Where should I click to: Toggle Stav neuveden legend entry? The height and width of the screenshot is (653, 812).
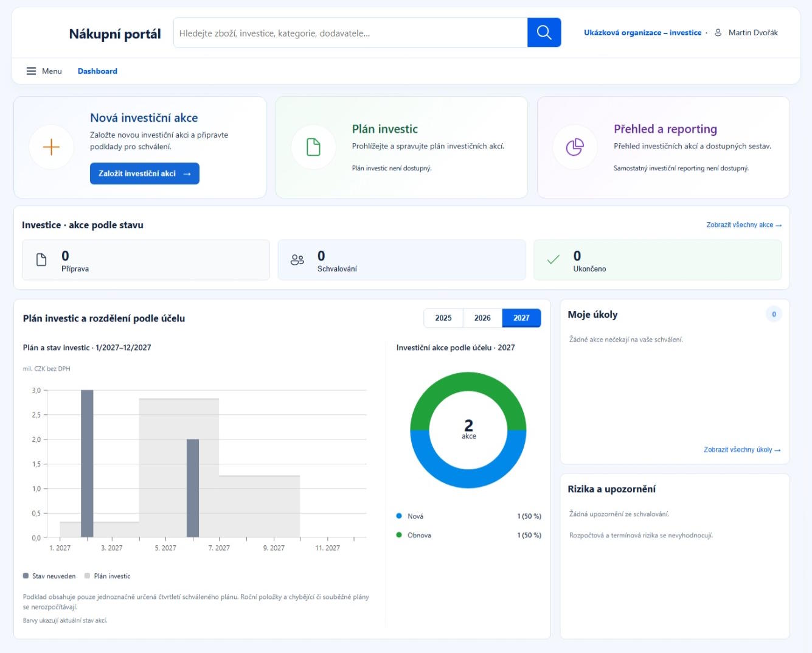49,576
